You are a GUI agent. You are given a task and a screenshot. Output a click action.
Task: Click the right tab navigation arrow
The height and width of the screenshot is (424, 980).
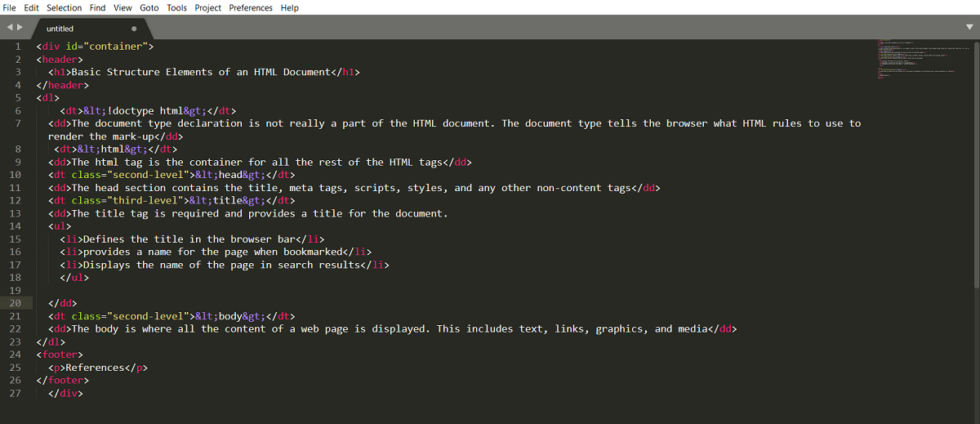pyautogui.click(x=19, y=27)
